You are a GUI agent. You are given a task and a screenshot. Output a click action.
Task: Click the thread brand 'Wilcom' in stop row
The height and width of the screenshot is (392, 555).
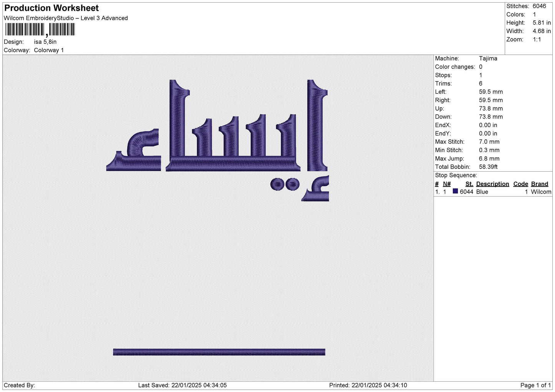(541, 192)
